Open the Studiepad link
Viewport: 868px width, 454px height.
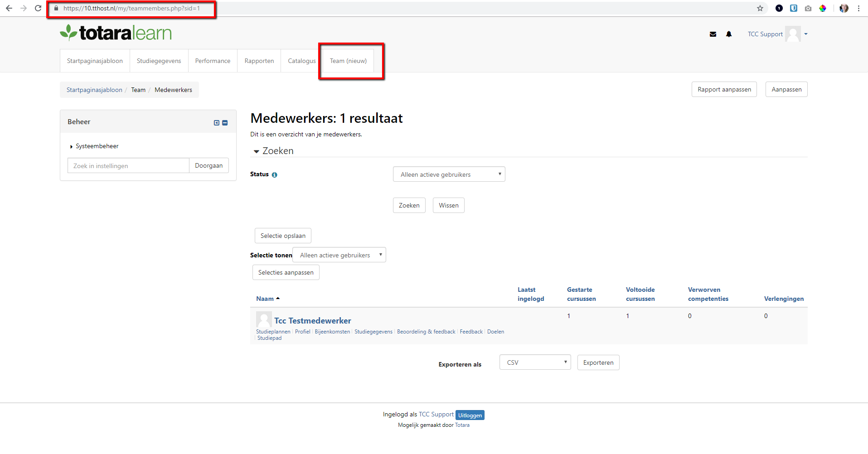click(269, 338)
